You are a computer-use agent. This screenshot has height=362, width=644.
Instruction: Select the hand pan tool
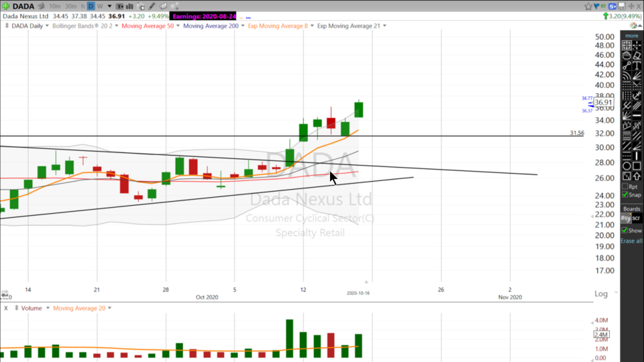627,55
